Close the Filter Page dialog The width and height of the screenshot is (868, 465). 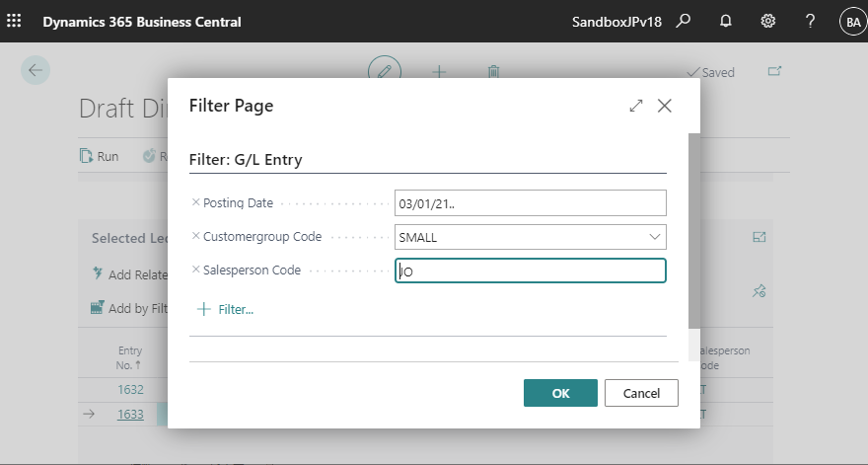tap(664, 106)
